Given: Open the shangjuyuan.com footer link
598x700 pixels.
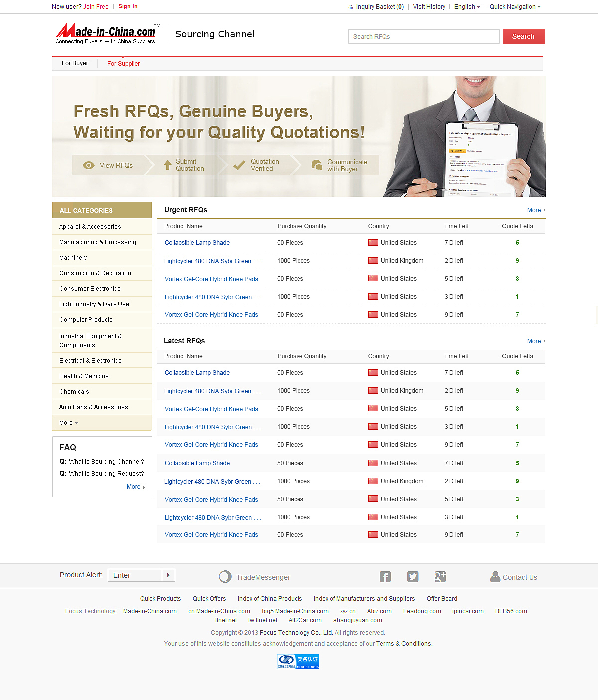Looking at the screenshot, I should (358, 620).
